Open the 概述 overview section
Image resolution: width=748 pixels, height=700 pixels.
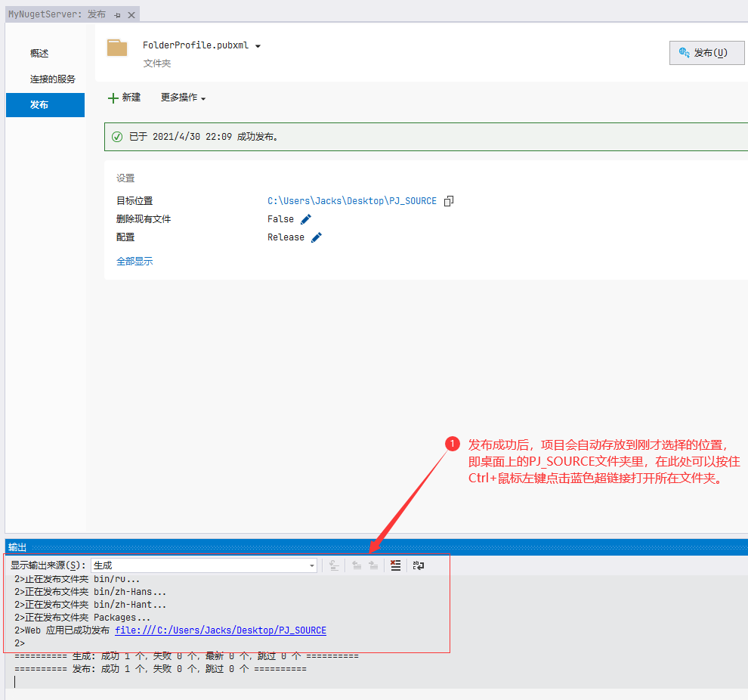click(39, 53)
